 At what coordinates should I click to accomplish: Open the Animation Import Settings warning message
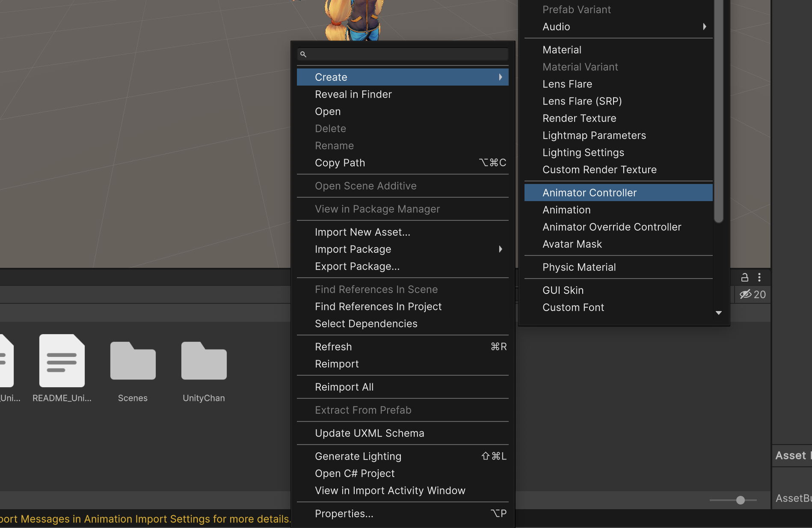[145, 519]
